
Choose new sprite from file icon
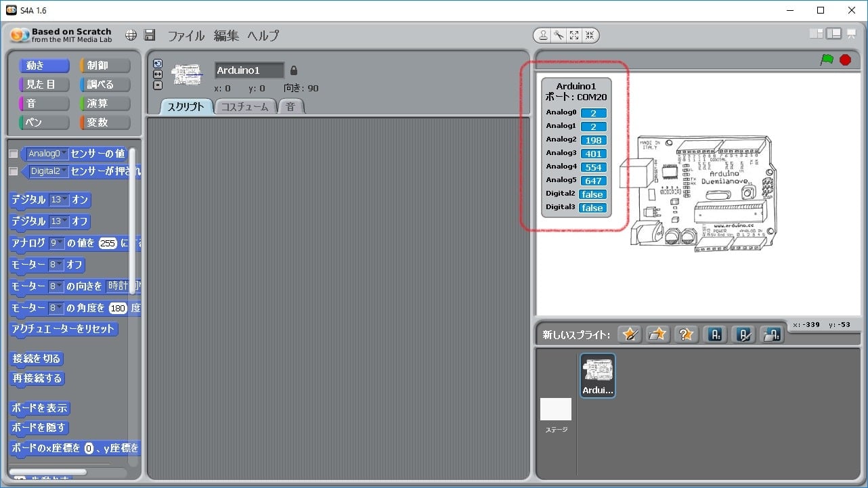coord(657,334)
